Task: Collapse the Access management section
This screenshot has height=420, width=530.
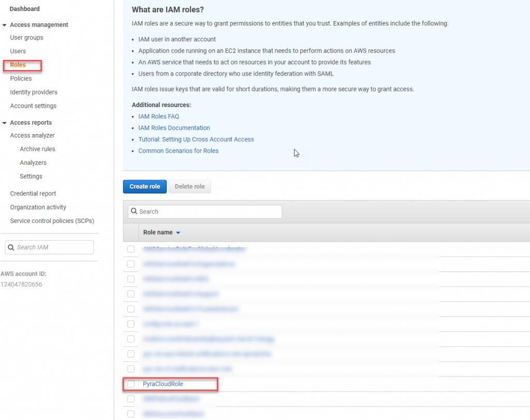Action: pyautogui.click(x=5, y=25)
